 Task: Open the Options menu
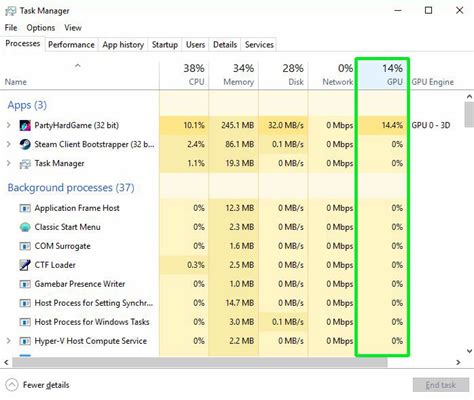[41, 28]
